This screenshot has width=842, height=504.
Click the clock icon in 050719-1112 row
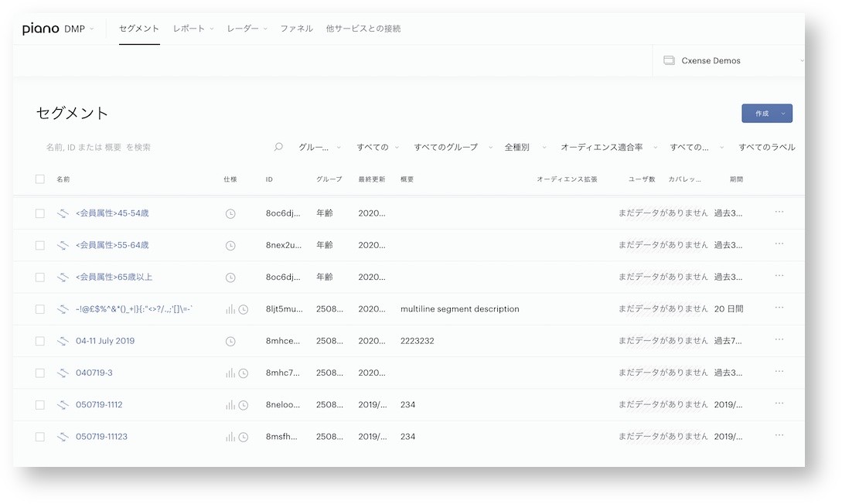tap(244, 405)
